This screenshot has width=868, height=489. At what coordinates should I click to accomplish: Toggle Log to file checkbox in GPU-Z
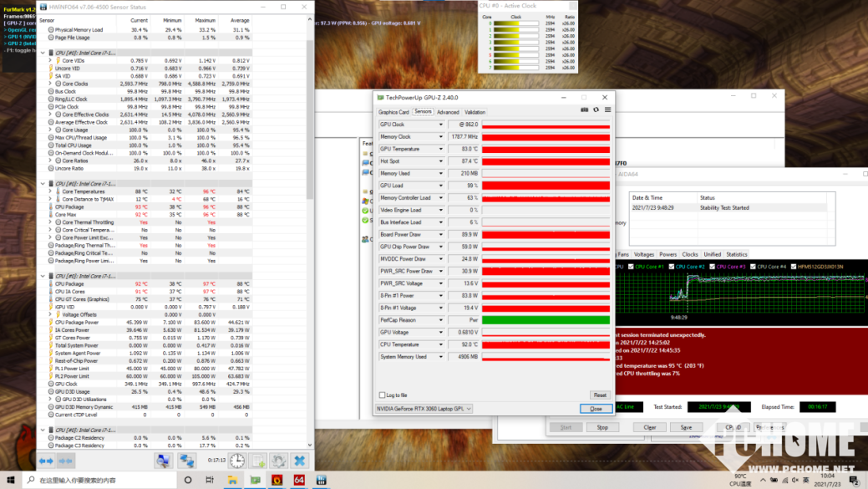coord(382,395)
